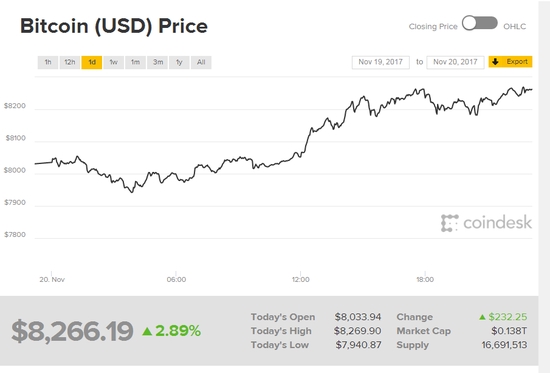Click the Export button
Screen dimensions: 550x373
[510, 62]
